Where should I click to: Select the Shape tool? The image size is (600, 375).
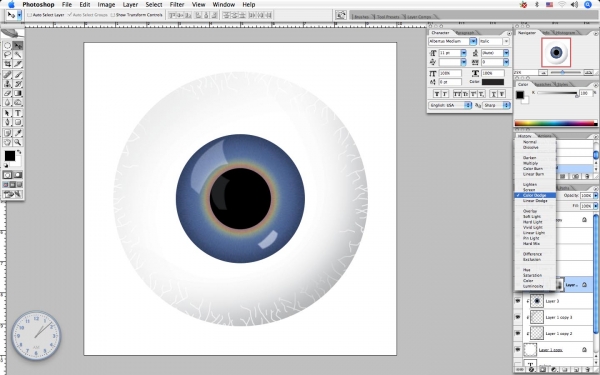[x=18, y=122]
